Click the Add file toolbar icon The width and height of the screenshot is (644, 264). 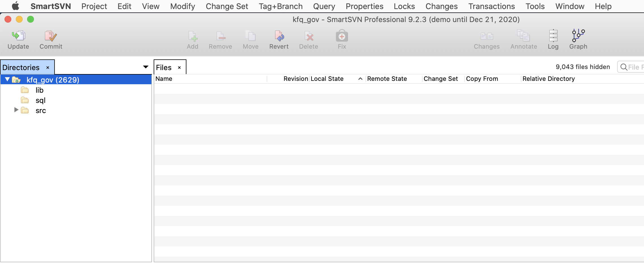193,36
